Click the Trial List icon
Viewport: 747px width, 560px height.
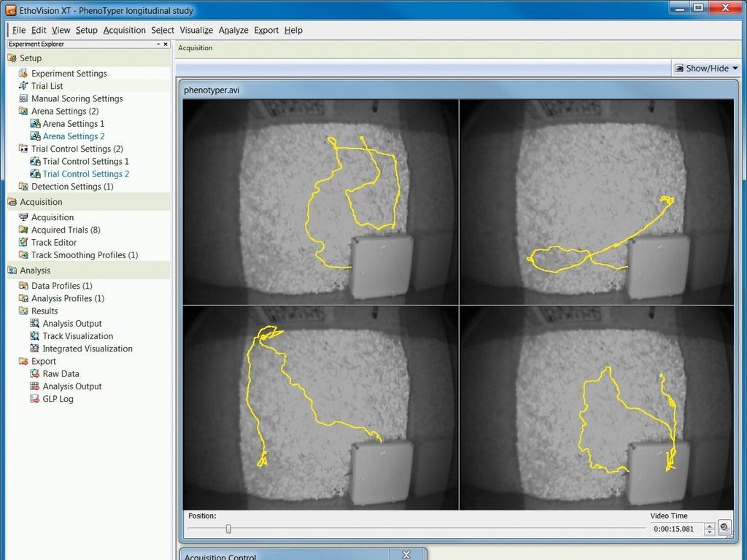click(23, 86)
